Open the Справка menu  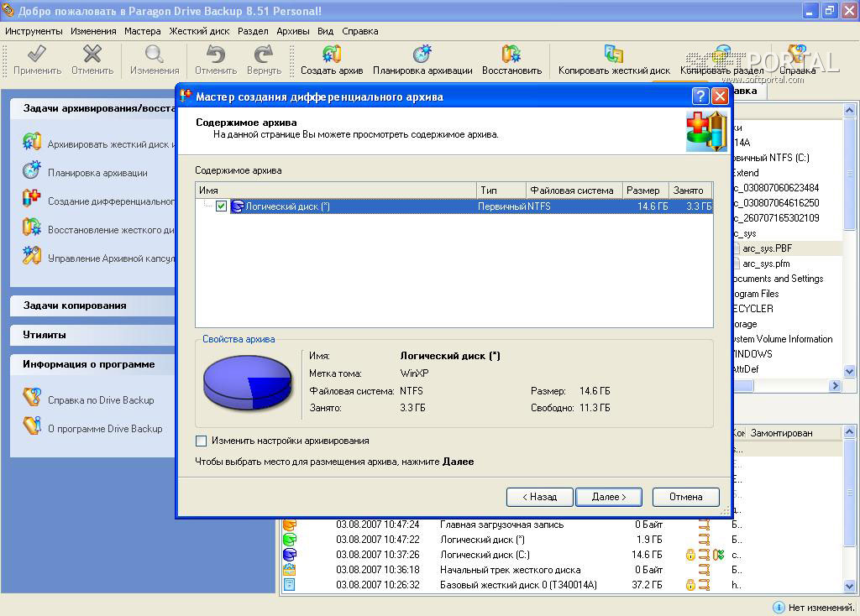[x=359, y=31]
